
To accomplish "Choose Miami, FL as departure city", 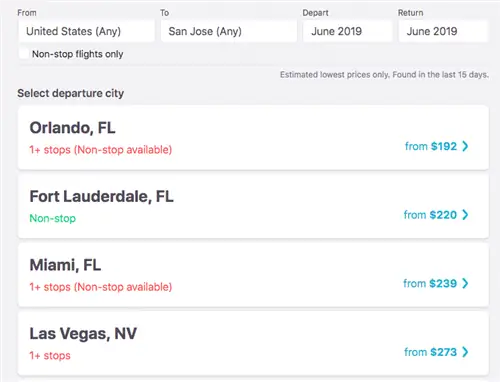I will 253,275.
